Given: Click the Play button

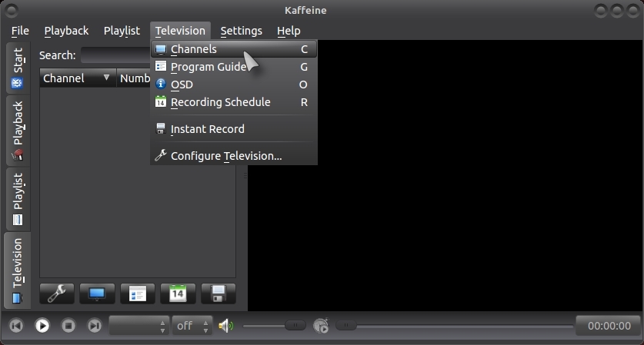Looking at the screenshot, I should pyautogui.click(x=42, y=326).
